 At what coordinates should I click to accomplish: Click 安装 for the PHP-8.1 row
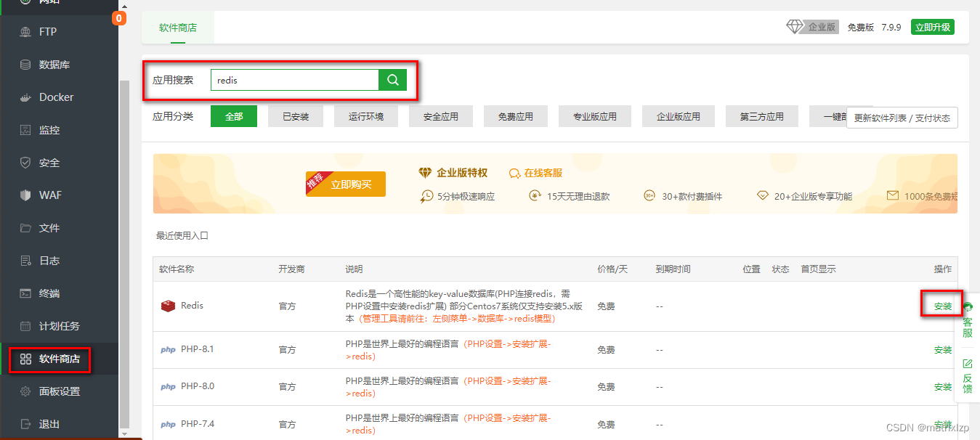tap(943, 350)
